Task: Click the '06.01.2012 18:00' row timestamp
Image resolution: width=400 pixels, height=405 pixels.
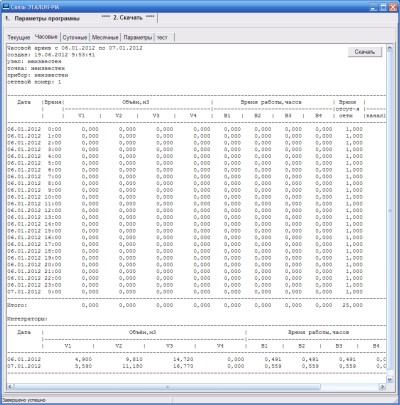Action: coord(34,251)
